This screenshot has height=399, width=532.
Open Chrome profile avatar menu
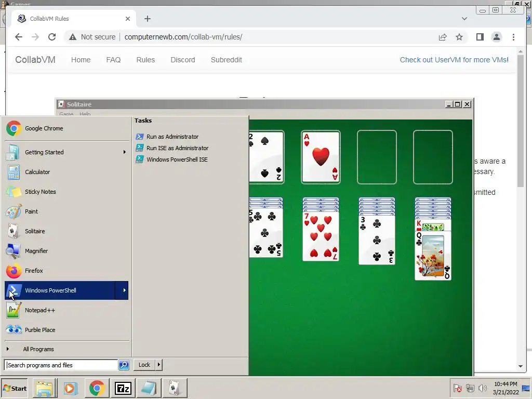click(496, 37)
